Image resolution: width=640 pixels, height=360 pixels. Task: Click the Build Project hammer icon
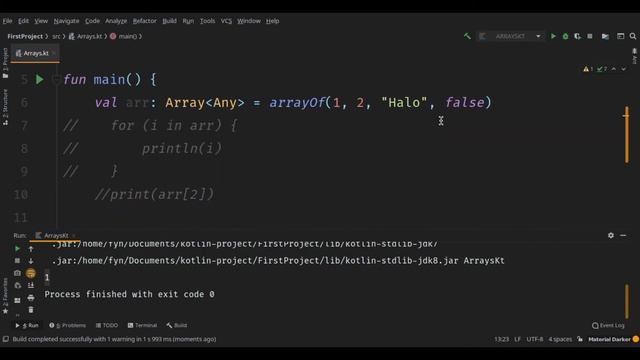[467, 36]
